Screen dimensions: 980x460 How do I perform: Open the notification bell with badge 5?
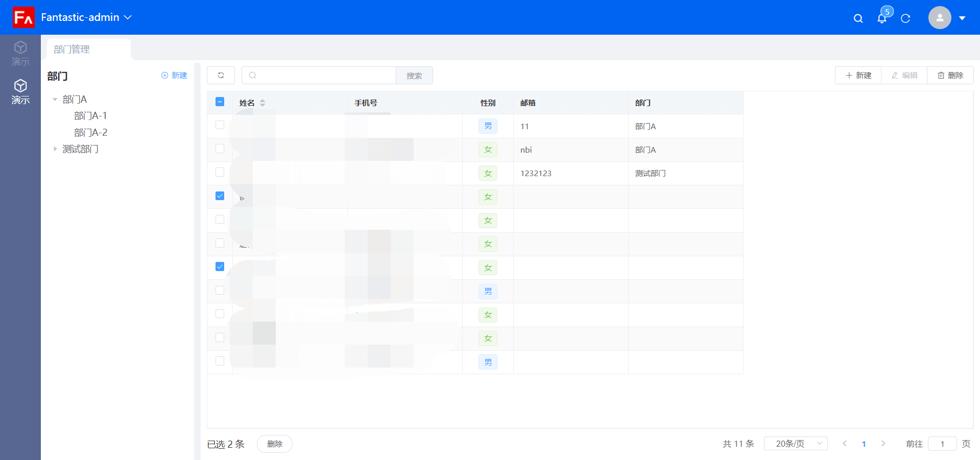[882, 18]
